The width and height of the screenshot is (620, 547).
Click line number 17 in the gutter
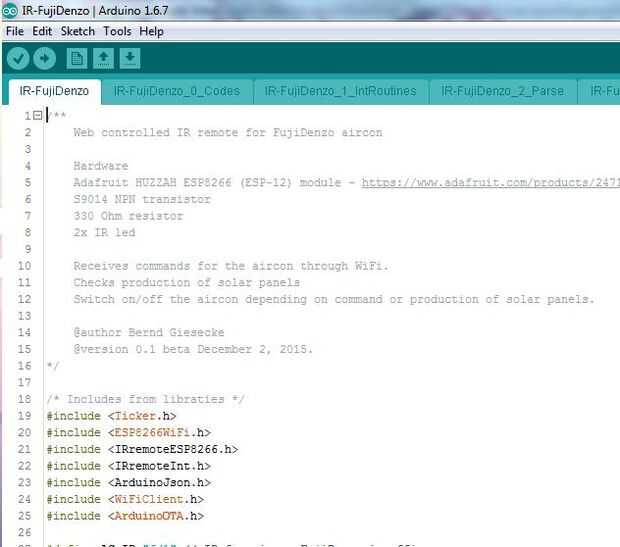click(24, 382)
